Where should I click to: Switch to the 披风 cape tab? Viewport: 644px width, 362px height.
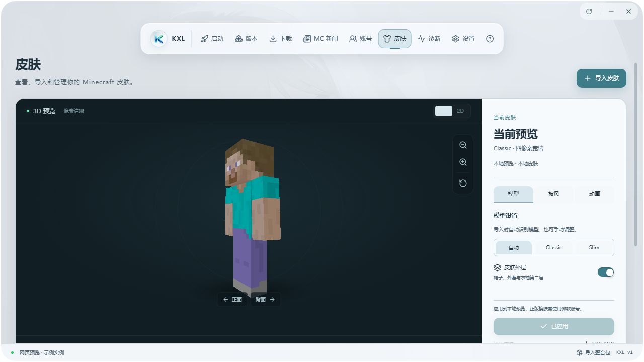click(x=553, y=194)
